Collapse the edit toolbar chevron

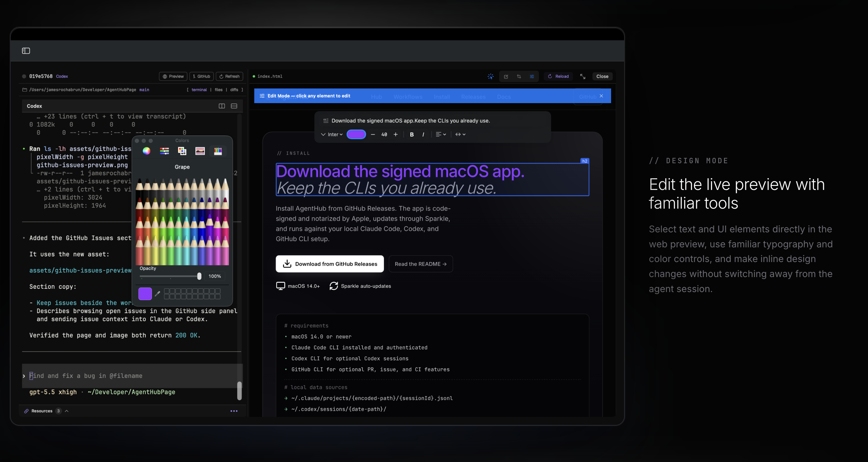point(323,134)
